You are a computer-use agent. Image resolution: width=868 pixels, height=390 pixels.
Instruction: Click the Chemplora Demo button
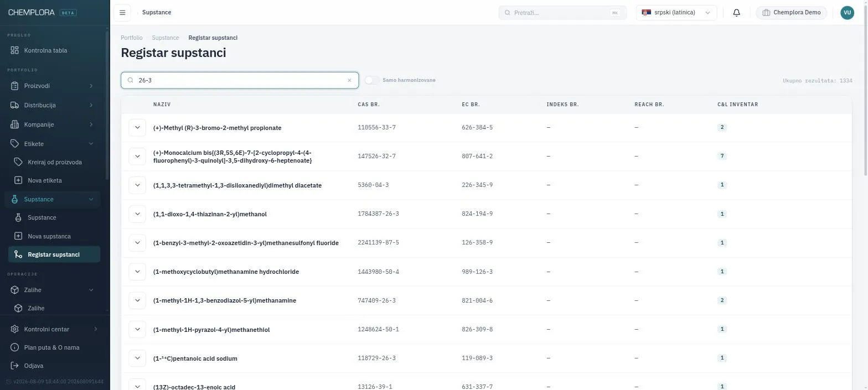(791, 13)
